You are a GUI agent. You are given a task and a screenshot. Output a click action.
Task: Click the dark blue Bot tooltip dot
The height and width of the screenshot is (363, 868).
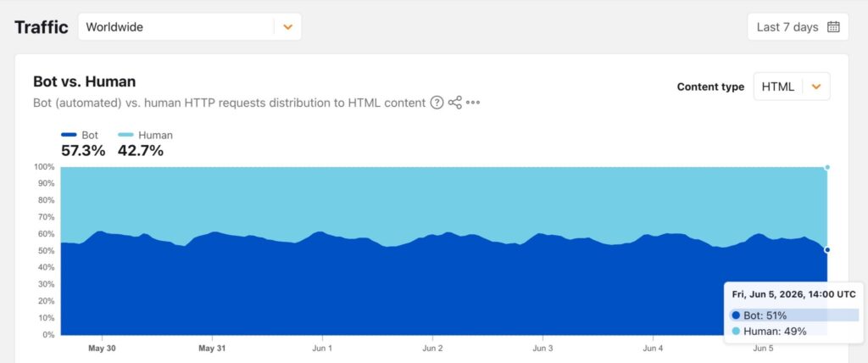click(x=736, y=316)
